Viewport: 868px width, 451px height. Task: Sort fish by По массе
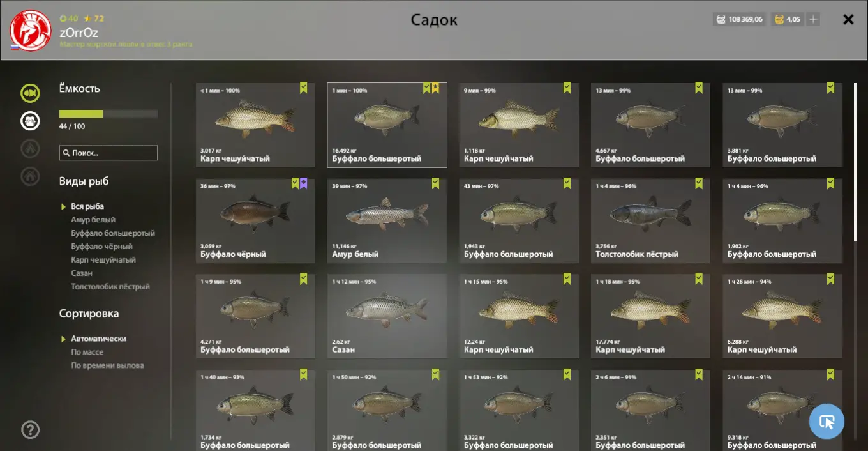pyautogui.click(x=87, y=352)
